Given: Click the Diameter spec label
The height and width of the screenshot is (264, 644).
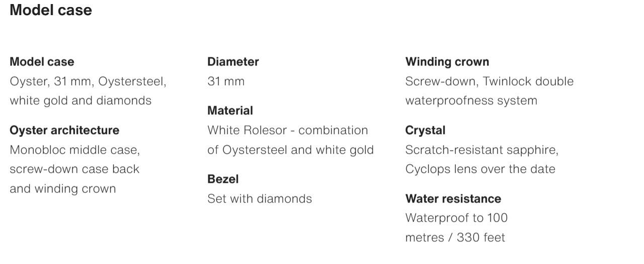Looking at the screenshot, I should point(233,62).
